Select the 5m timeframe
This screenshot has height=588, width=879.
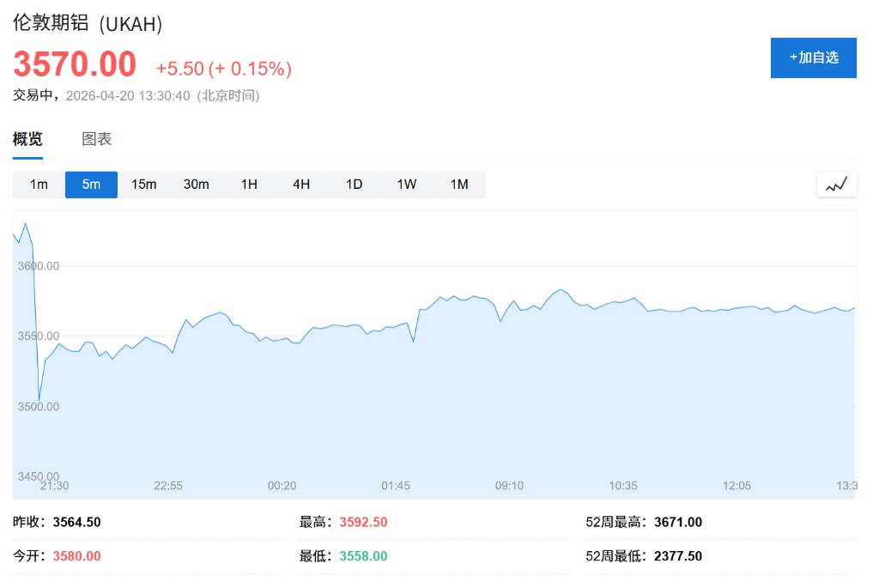pyautogui.click(x=91, y=185)
